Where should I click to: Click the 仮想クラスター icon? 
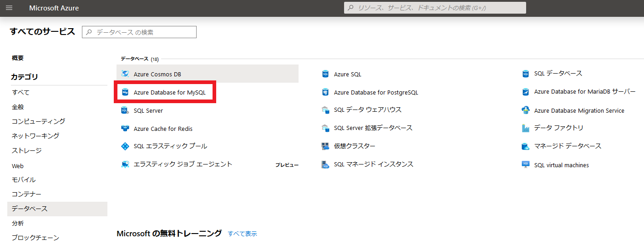coord(325,146)
